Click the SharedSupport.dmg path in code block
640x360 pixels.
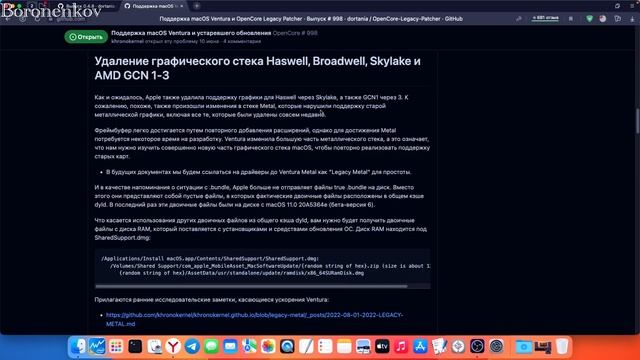pyautogui.click(x=210, y=258)
